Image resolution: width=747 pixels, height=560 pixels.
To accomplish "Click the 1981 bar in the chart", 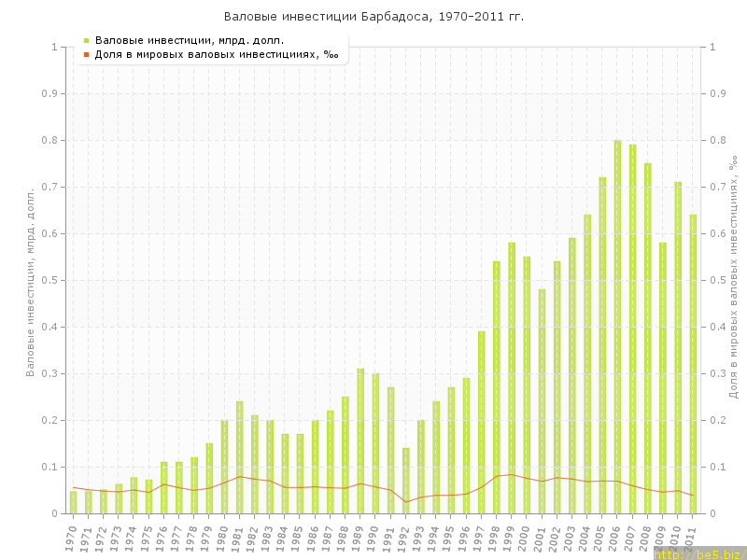I will click(240, 457).
